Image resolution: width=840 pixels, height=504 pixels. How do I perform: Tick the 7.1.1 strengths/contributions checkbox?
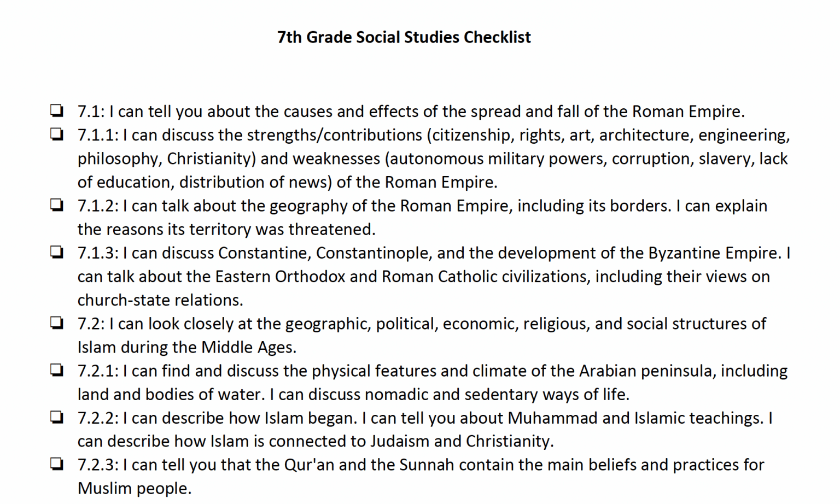[56, 134]
